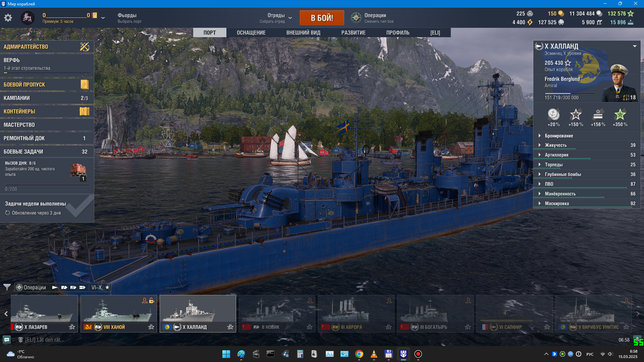Open steel resource beam icon
This screenshot has height=362, width=644.
599,22
